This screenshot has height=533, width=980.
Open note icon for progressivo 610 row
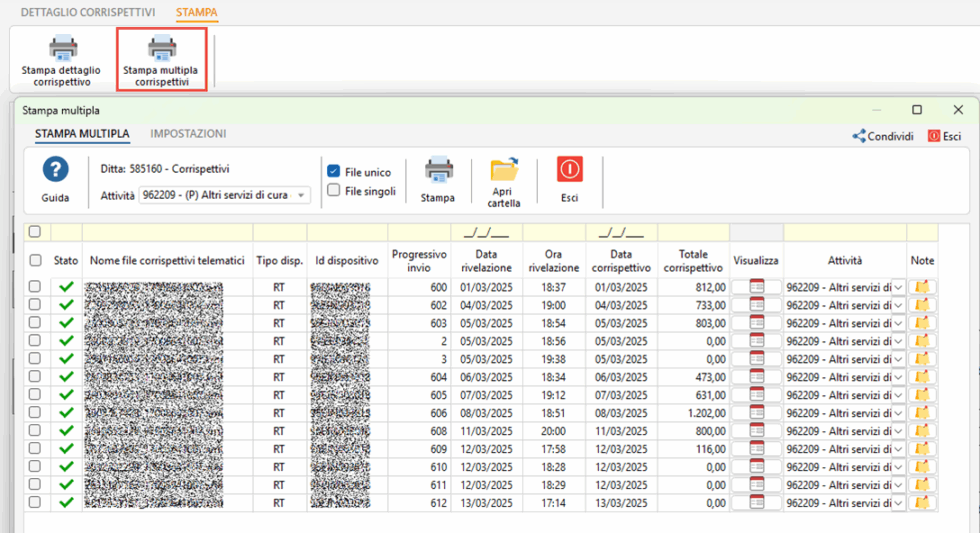922,467
